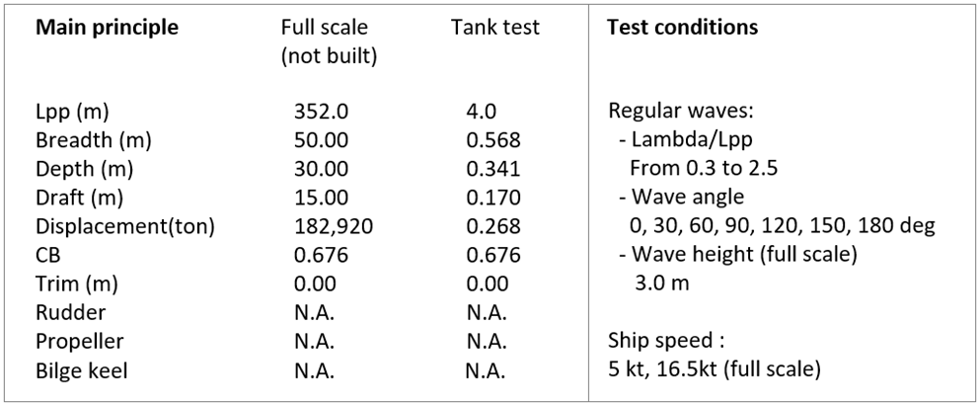Click the "Rudder" row label

pos(68,313)
